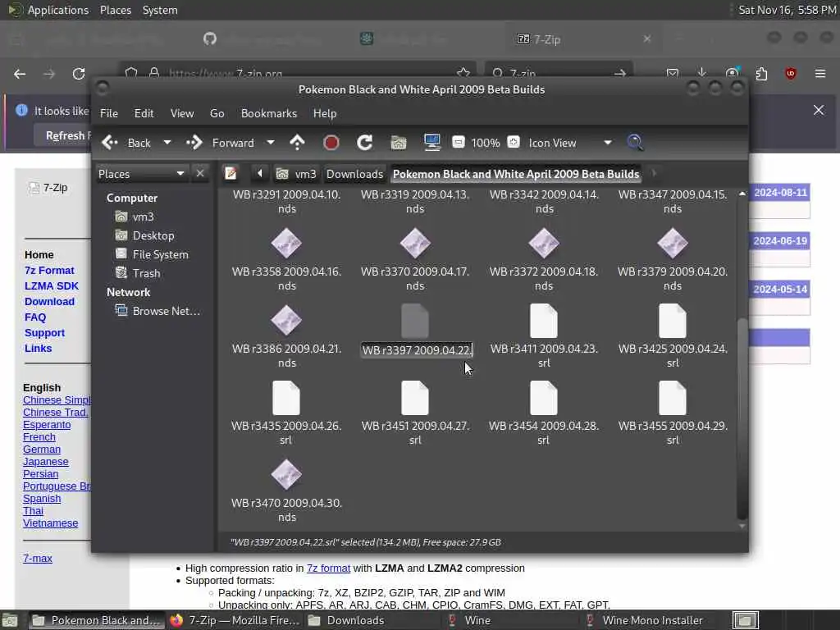
Task: Select WB r3379 2009.04.20.nds file icon
Action: [x=673, y=243]
